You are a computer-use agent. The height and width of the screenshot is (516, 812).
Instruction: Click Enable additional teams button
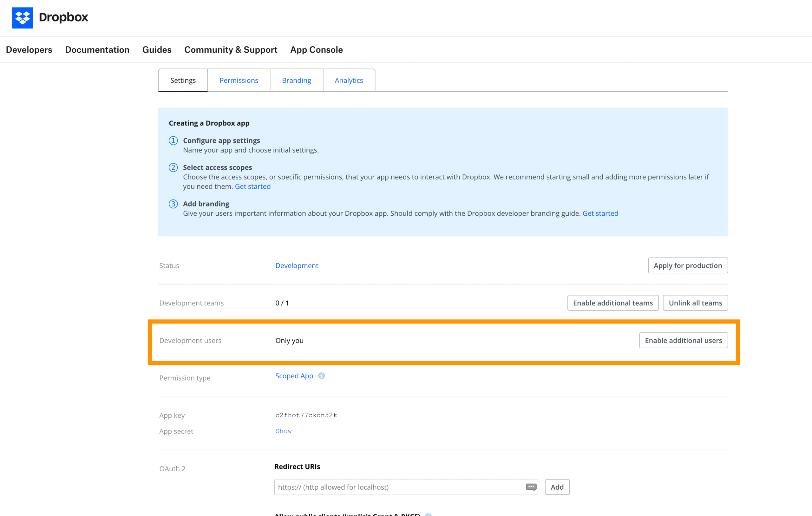[613, 303]
